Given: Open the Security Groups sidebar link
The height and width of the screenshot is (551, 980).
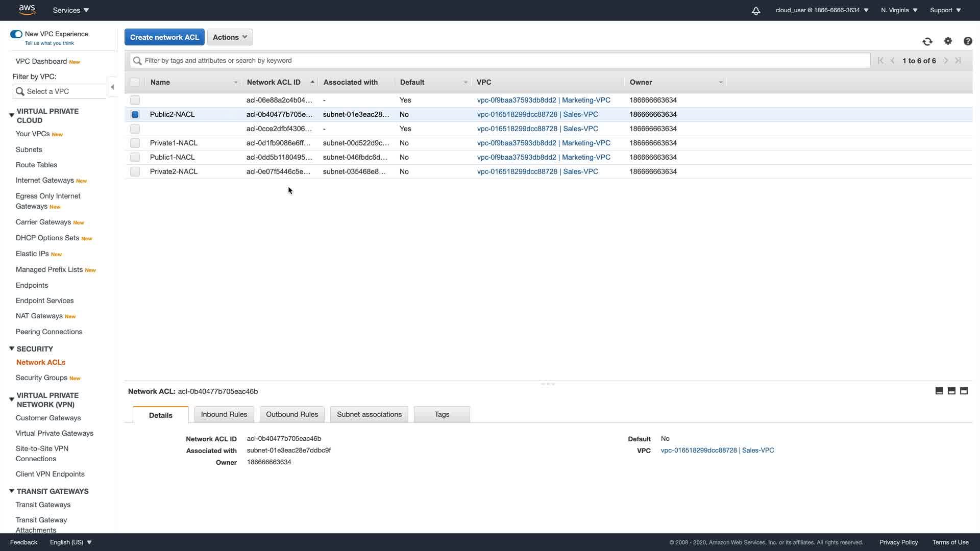Looking at the screenshot, I should click(41, 378).
